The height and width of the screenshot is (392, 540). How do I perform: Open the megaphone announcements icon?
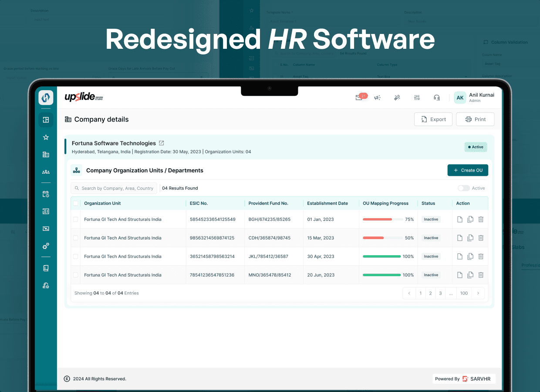(x=377, y=98)
